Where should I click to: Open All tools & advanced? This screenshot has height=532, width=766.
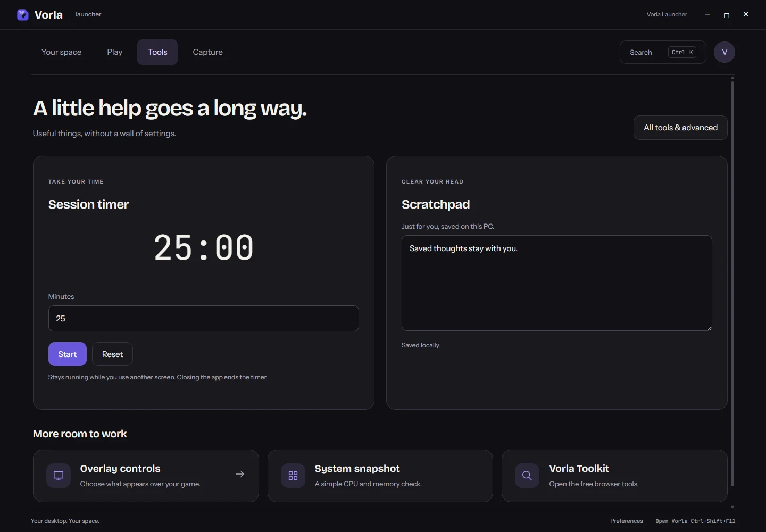(680, 128)
